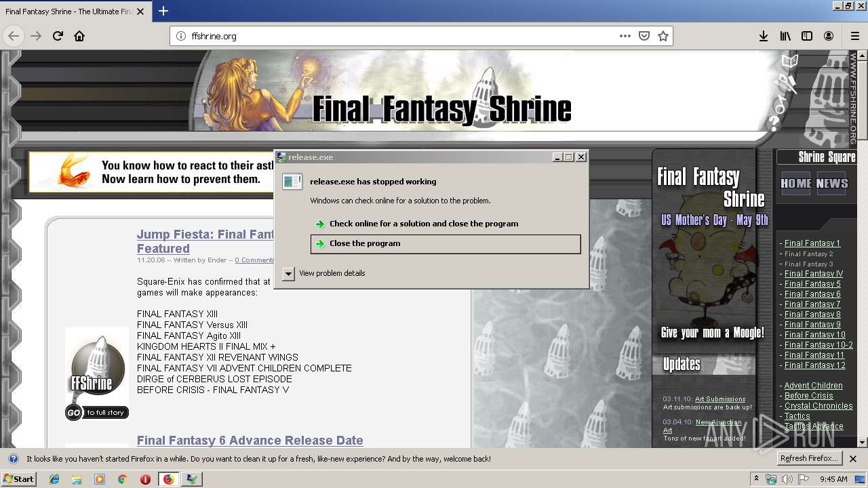Open the Final Fantasy 11 sidebar link
This screenshot has height=488, width=868.
point(814,355)
